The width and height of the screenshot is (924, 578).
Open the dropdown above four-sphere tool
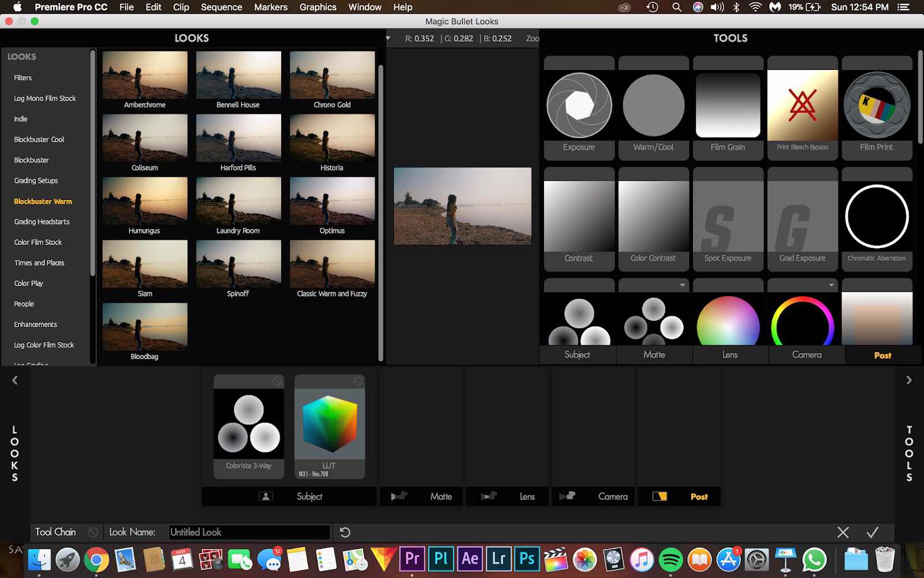(682, 285)
